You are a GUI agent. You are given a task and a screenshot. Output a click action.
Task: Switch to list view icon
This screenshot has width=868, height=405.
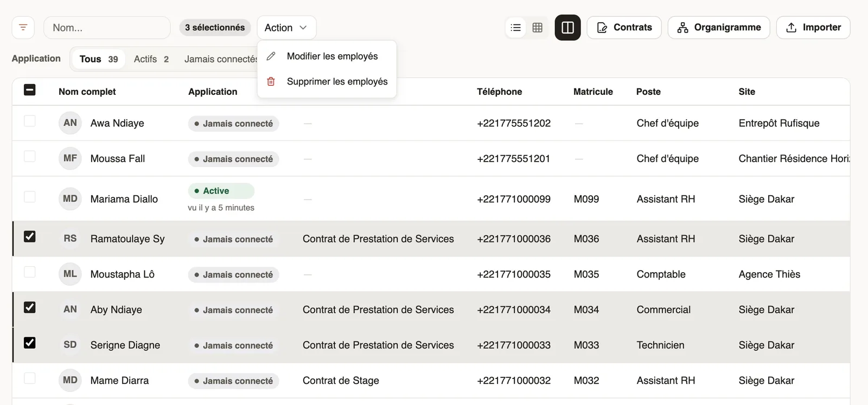click(516, 28)
